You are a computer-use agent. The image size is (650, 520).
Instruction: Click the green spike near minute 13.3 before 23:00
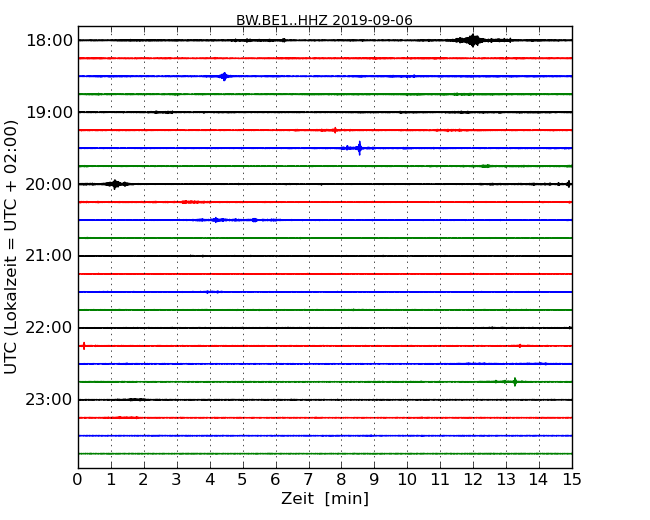tap(515, 382)
